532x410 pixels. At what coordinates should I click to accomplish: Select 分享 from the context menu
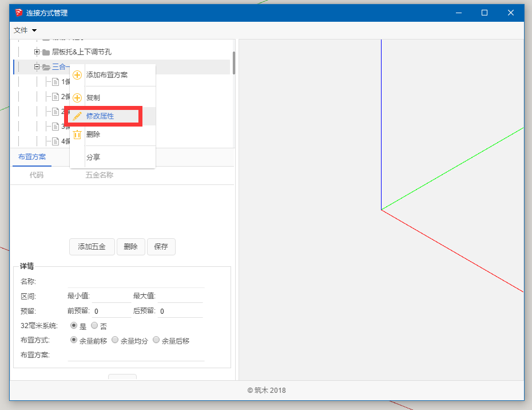click(x=93, y=157)
